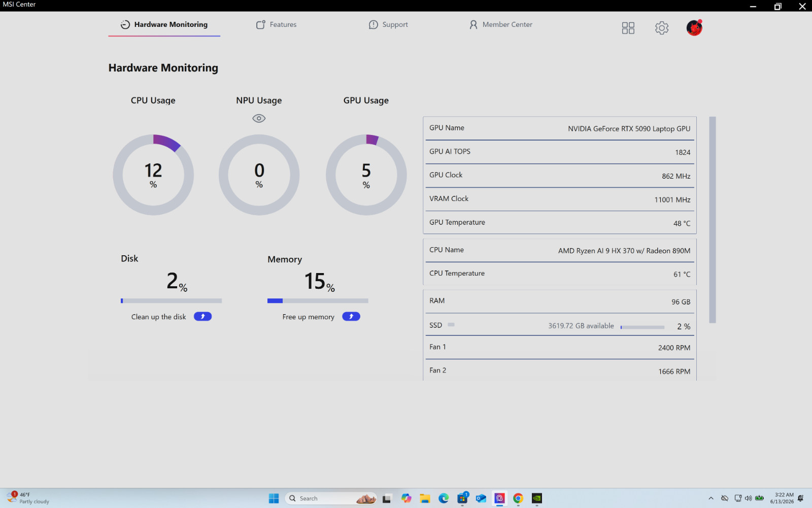
Task: Click the Memory usage progress bar
Action: (x=318, y=301)
